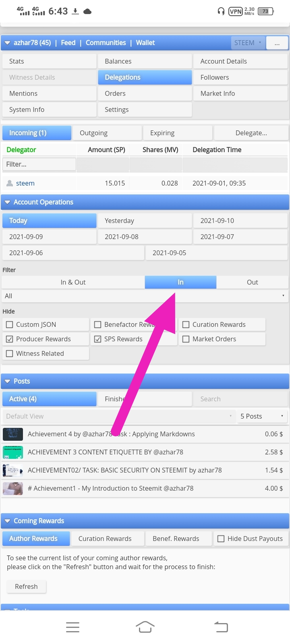This screenshot has height=644, width=290.
Task: Collapse the Account Operations section triangle
Action: coord(7,202)
